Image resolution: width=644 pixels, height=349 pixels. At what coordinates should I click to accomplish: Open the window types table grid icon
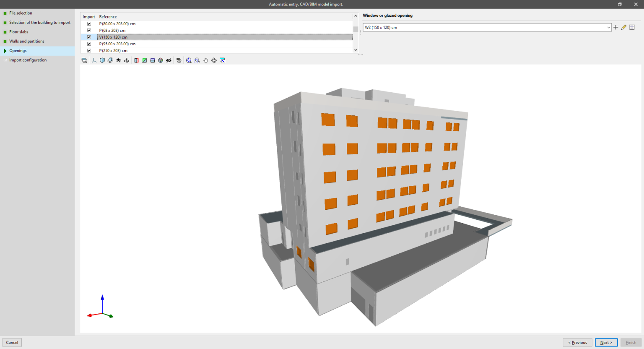632,27
